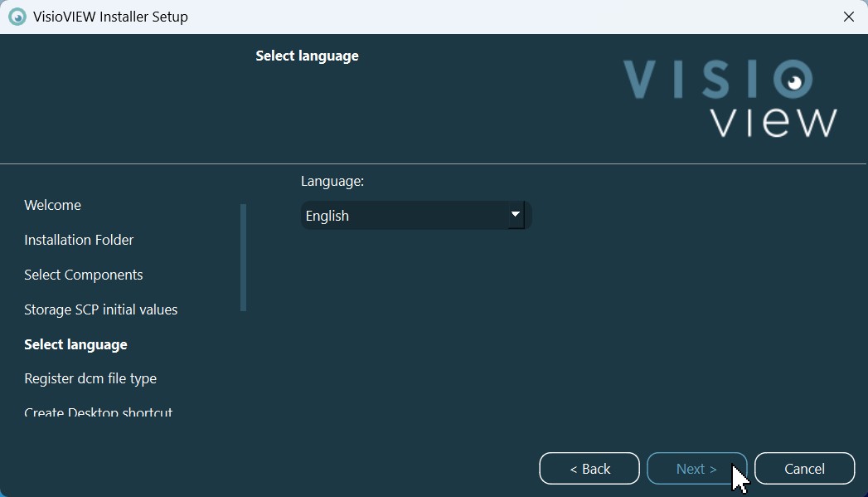Click the VisioVIEW app icon in title bar

click(17, 17)
